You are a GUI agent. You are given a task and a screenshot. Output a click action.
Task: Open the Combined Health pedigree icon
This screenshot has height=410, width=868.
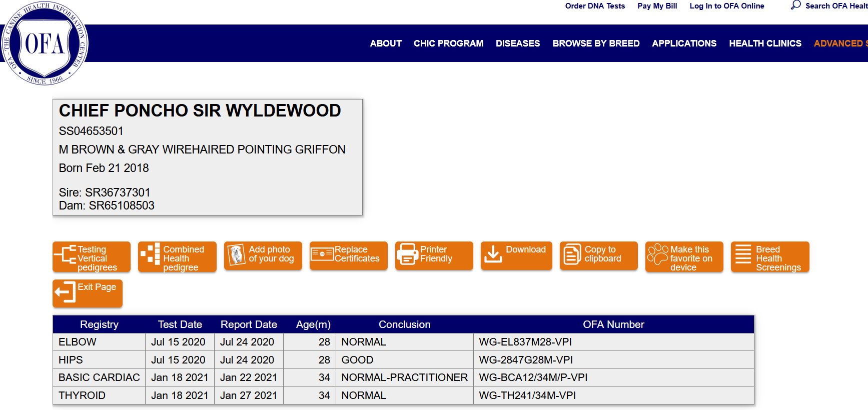[x=150, y=254]
